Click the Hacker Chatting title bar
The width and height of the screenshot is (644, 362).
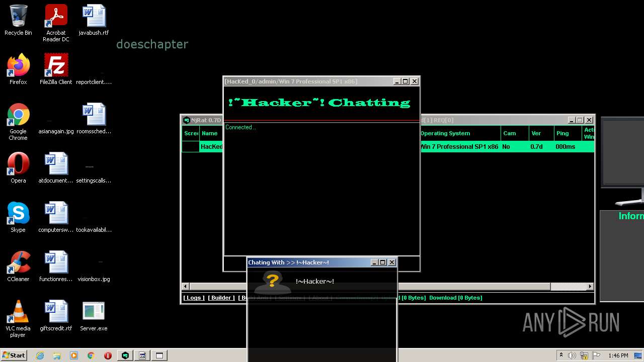[x=308, y=81]
